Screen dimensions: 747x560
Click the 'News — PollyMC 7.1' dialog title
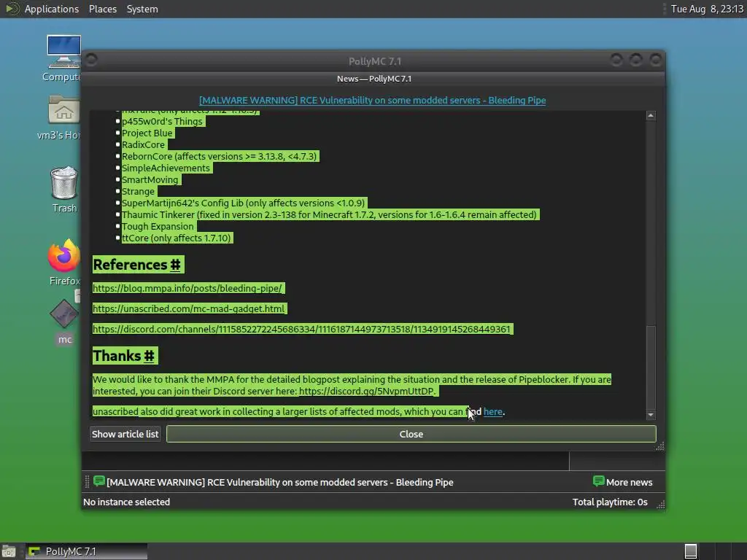click(x=374, y=79)
